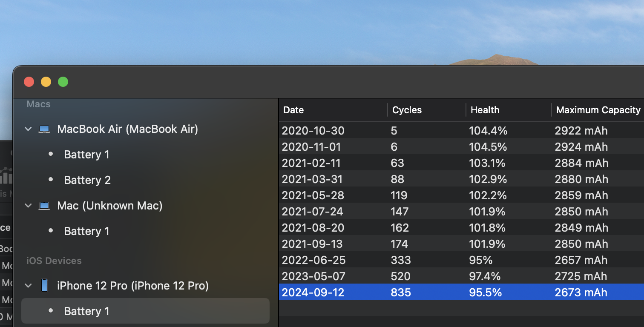Click the 97.4% health value
The height and width of the screenshot is (327, 644).
pyautogui.click(x=485, y=276)
